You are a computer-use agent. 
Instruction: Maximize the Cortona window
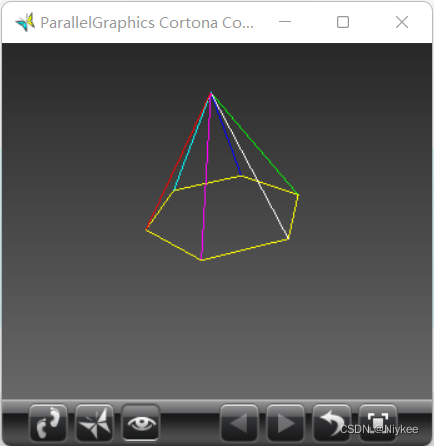343,22
